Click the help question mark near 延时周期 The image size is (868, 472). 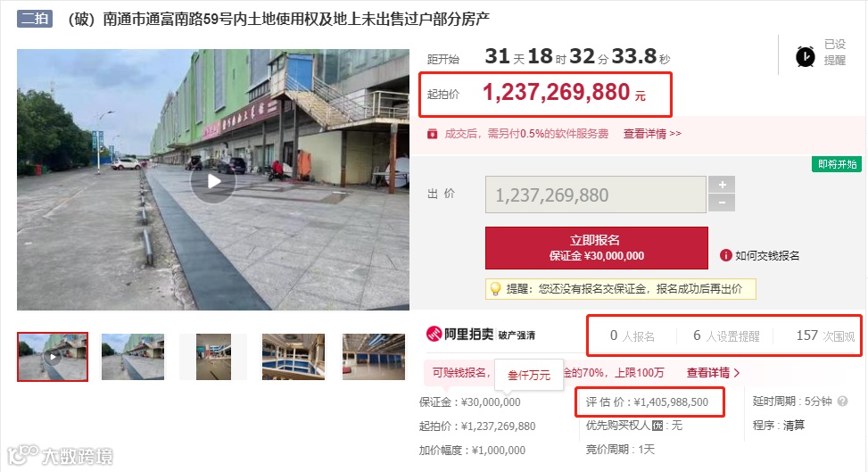point(842,402)
